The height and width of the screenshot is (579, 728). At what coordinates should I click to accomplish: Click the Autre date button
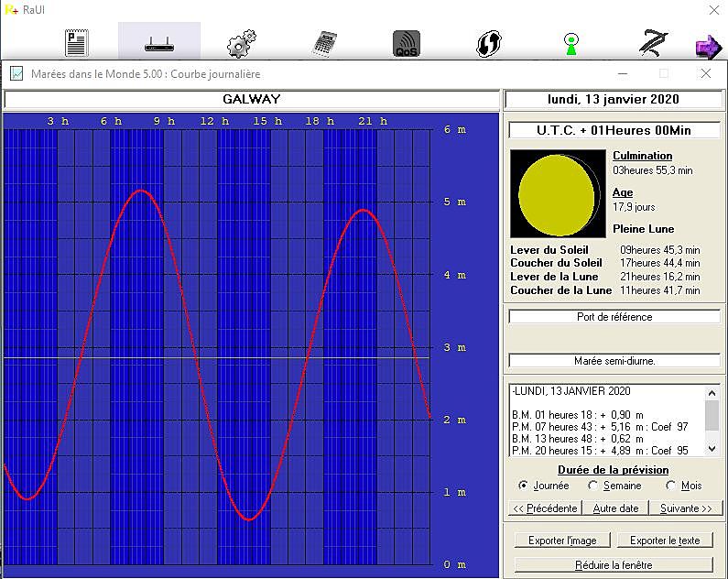pyautogui.click(x=615, y=508)
